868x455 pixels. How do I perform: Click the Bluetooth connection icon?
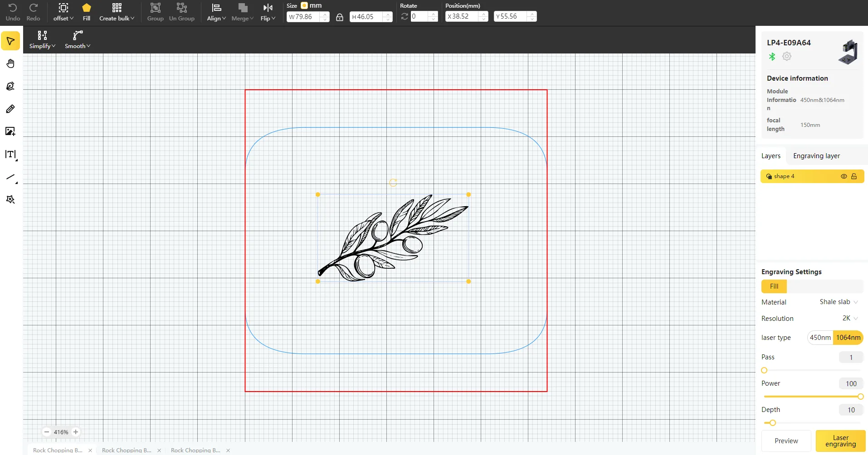point(772,57)
